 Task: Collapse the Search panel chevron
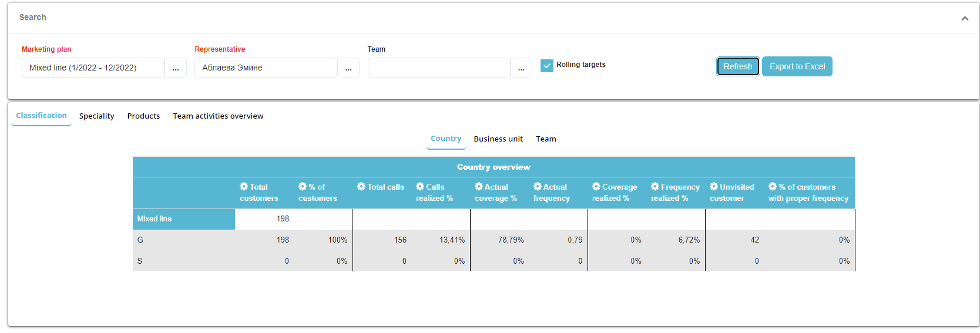pos(965,18)
